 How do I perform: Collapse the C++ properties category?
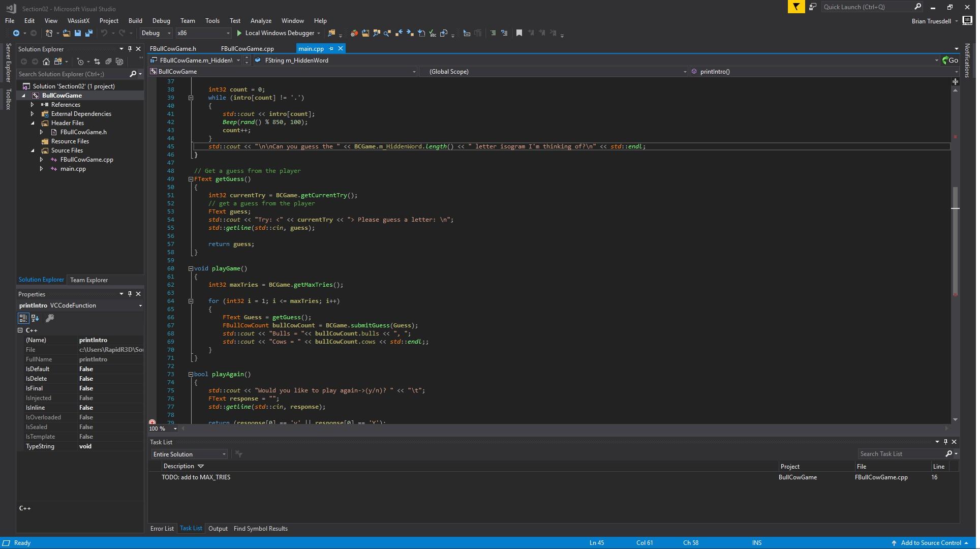point(20,330)
